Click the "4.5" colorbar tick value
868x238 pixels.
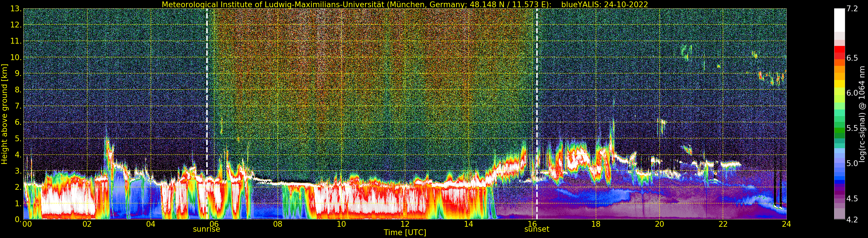pyautogui.click(x=852, y=198)
